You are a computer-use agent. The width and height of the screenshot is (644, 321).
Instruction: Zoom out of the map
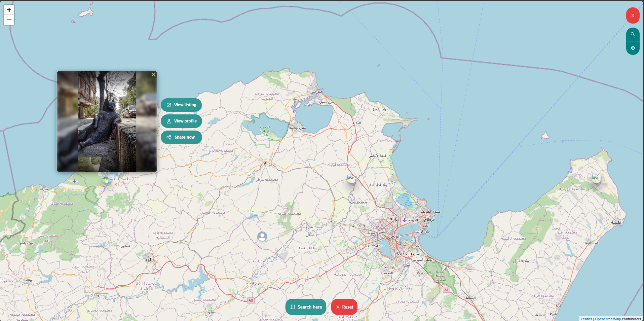point(9,20)
